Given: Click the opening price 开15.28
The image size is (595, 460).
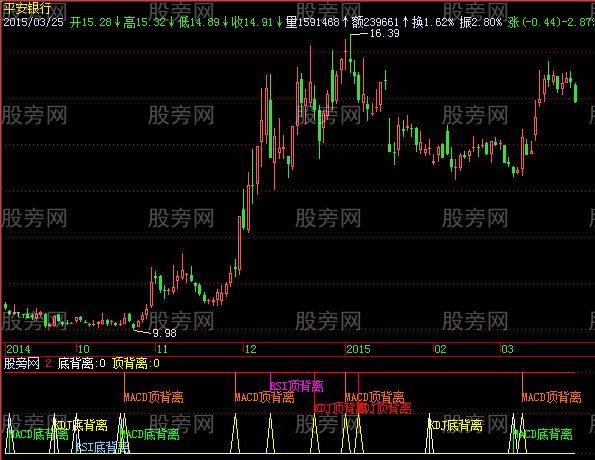Looking at the screenshot, I should coord(91,22).
